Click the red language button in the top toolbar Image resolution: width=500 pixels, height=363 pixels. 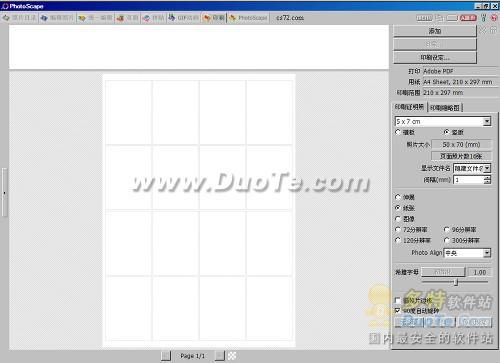[468, 18]
